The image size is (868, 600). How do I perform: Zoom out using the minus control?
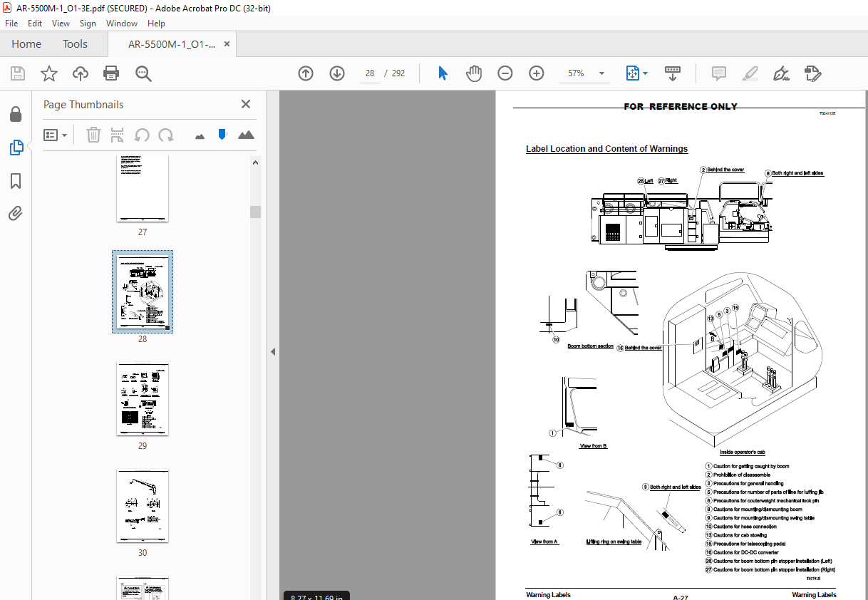[505, 73]
